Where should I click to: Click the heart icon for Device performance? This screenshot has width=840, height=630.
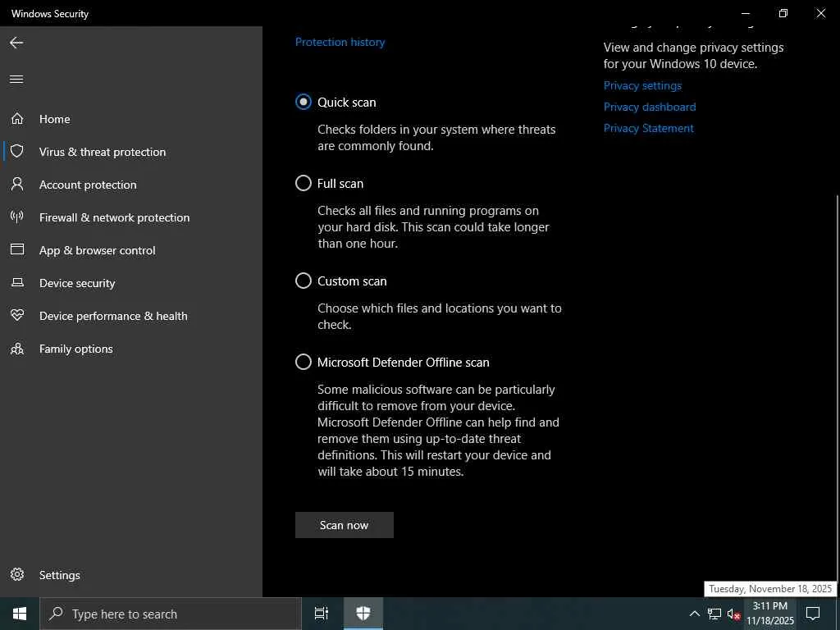17,315
